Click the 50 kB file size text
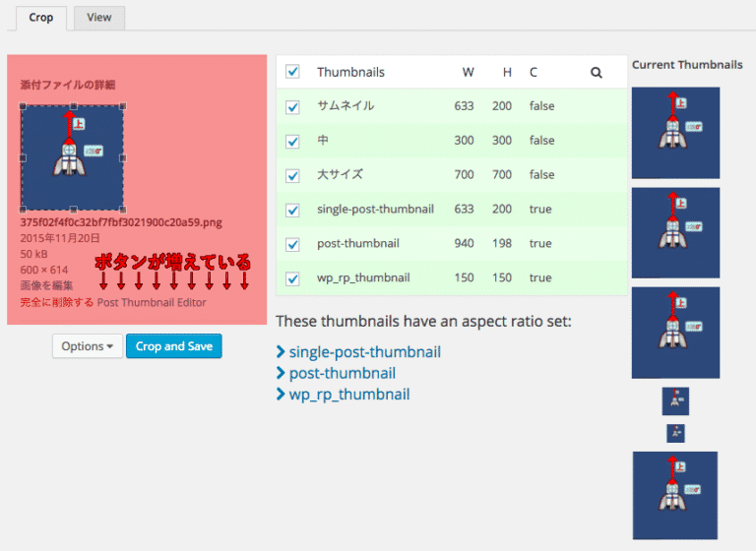The image size is (756, 551). pyautogui.click(x=33, y=254)
